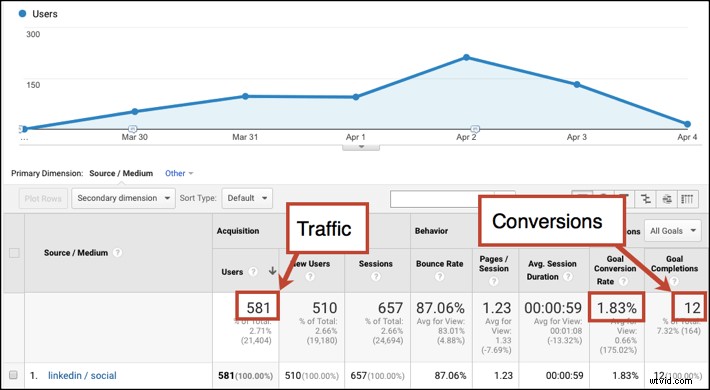Select the Users legend dot
Viewport: 710px width, 390px height.
[x=22, y=14]
